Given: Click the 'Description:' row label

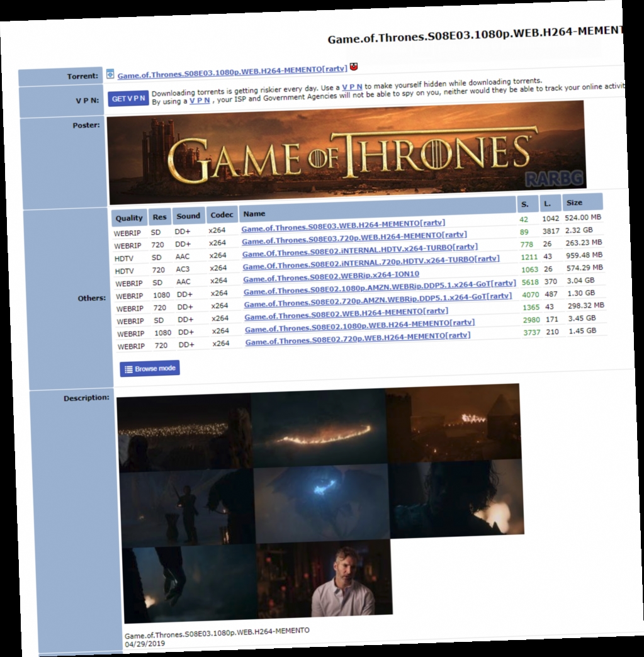Looking at the screenshot, I should (86, 398).
